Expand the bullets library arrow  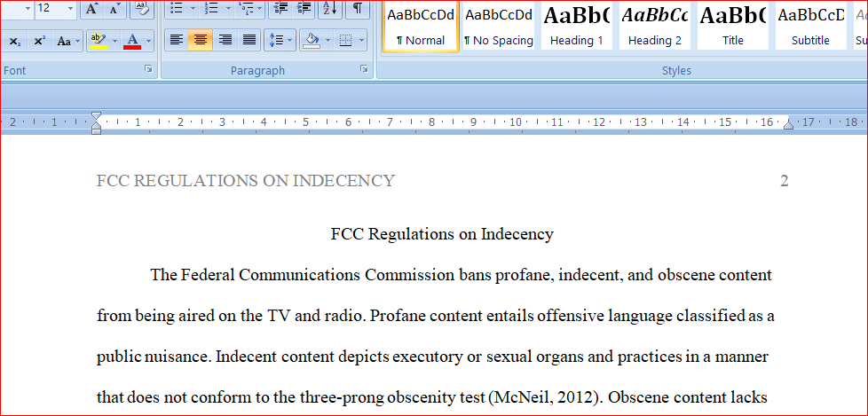click(x=193, y=8)
